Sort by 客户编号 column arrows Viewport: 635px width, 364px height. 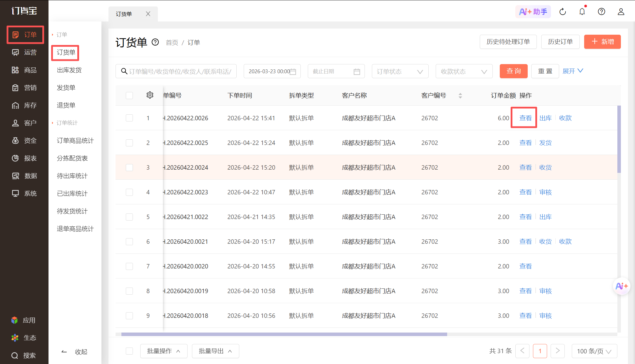[460, 96]
